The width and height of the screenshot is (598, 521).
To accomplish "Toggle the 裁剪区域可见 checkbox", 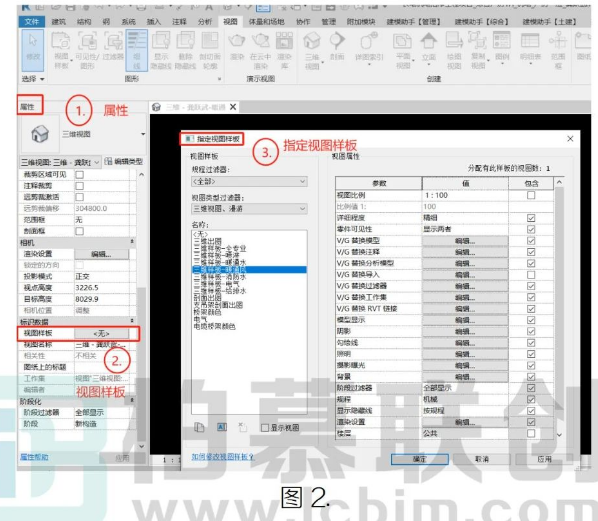I will click(79, 175).
